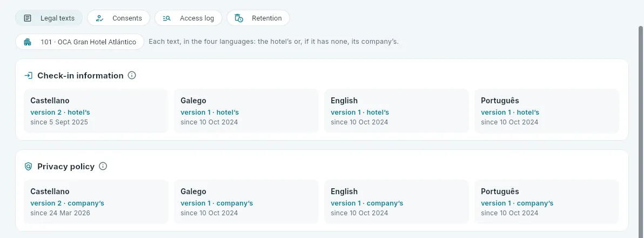Click the Consents person-check icon
The width and height of the screenshot is (644, 238).
click(x=99, y=18)
